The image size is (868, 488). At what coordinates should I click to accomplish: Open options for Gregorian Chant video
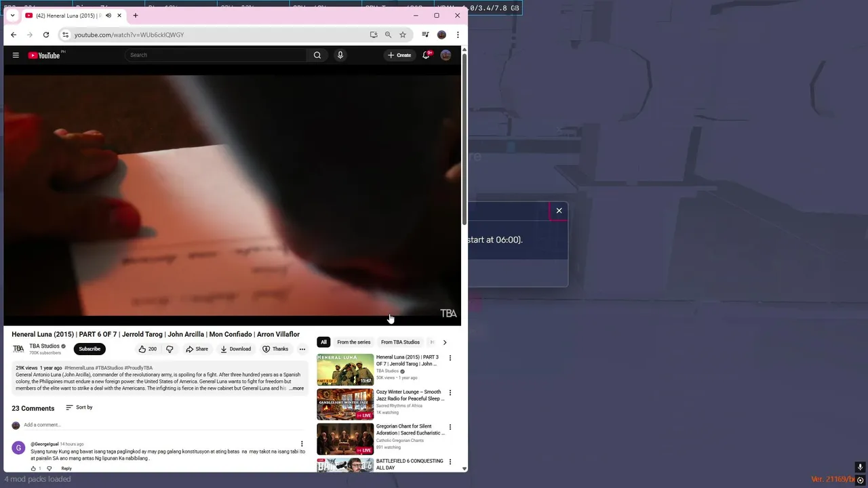click(450, 427)
